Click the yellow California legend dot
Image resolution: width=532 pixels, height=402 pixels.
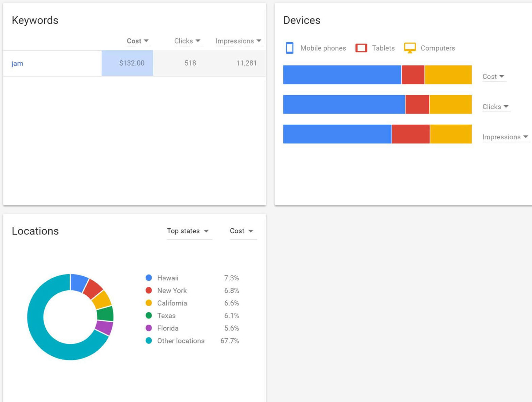149,303
